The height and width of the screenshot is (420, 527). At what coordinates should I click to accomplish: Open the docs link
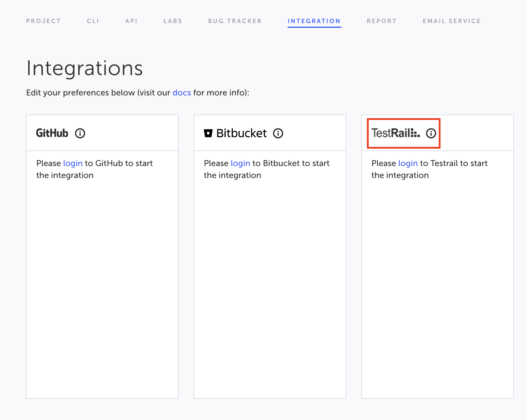[182, 93]
